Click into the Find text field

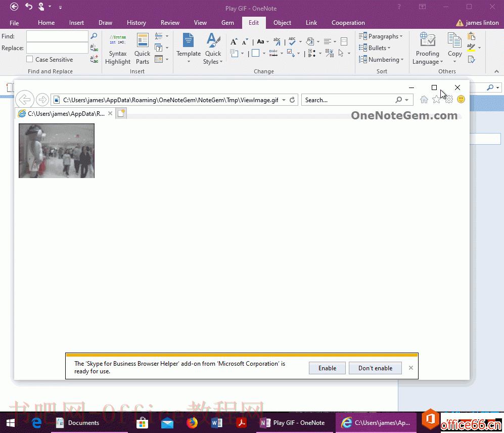point(57,36)
